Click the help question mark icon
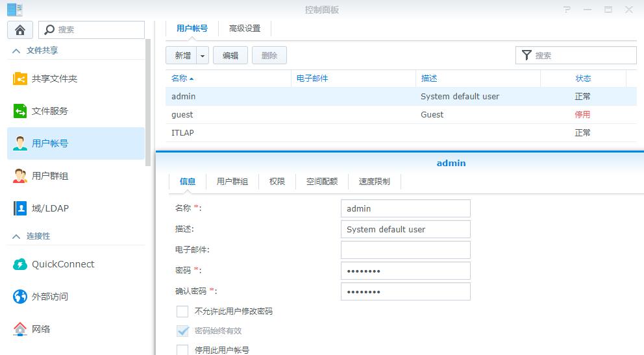Image resolution: width=644 pixels, height=355 pixels. click(567, 10)
